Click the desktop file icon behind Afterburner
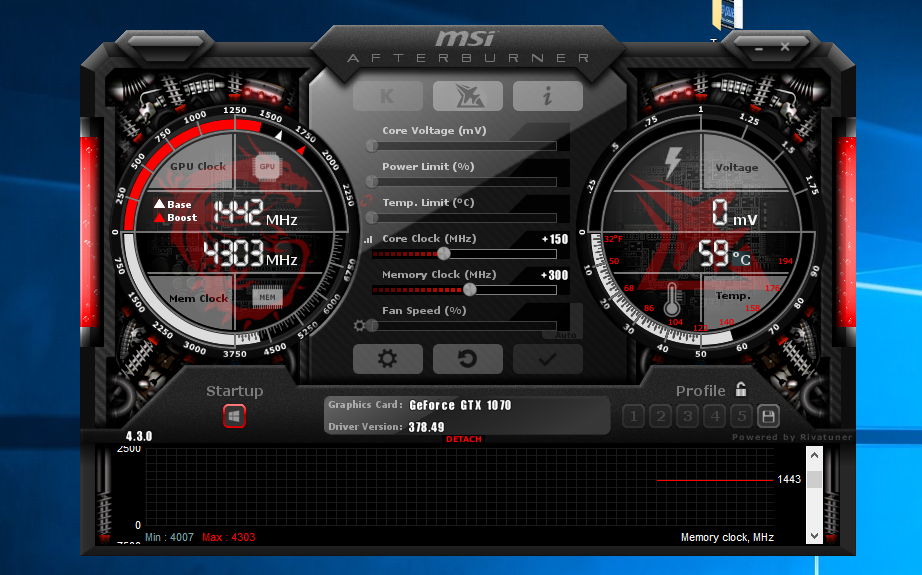 (727, 15)
